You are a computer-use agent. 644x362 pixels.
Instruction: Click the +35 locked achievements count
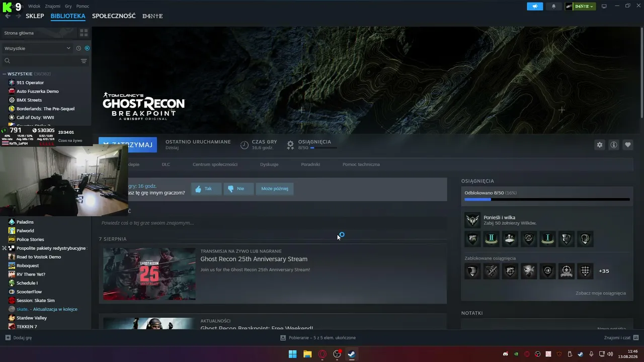(x=604, y=271)
